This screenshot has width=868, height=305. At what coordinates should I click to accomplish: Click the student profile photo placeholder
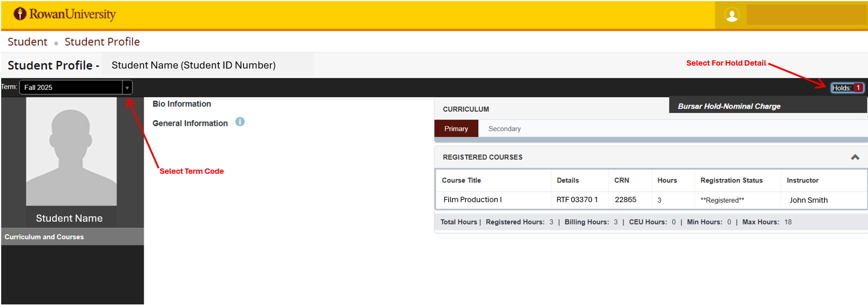tap(71, 151)
